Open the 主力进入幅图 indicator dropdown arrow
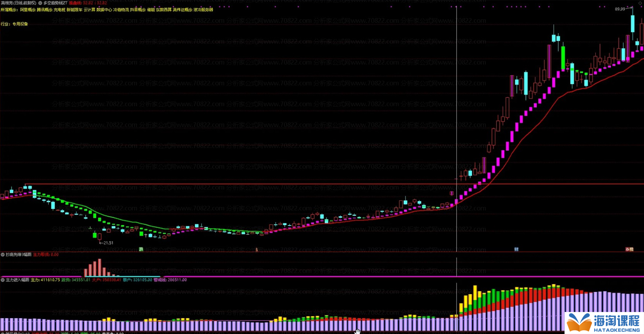The image size is (644, 334). click(3, 280)
